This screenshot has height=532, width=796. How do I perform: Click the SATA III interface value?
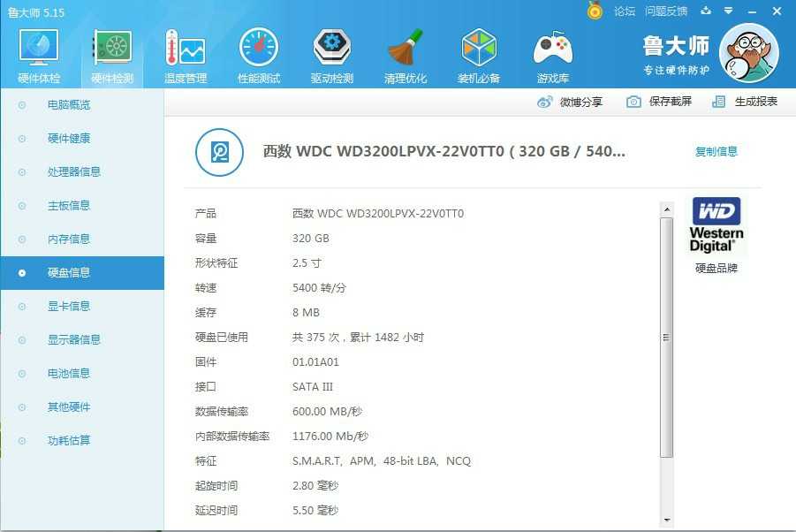(313, 387)
